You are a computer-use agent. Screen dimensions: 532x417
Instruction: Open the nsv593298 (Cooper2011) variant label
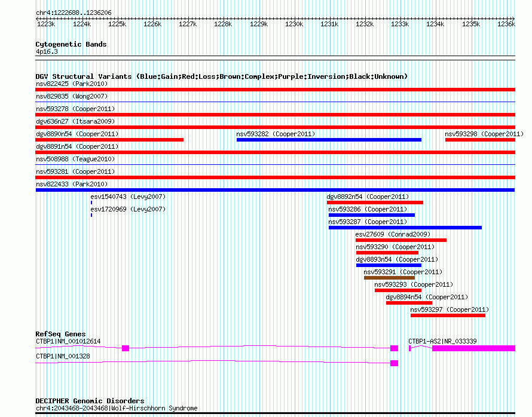[484, 134]
